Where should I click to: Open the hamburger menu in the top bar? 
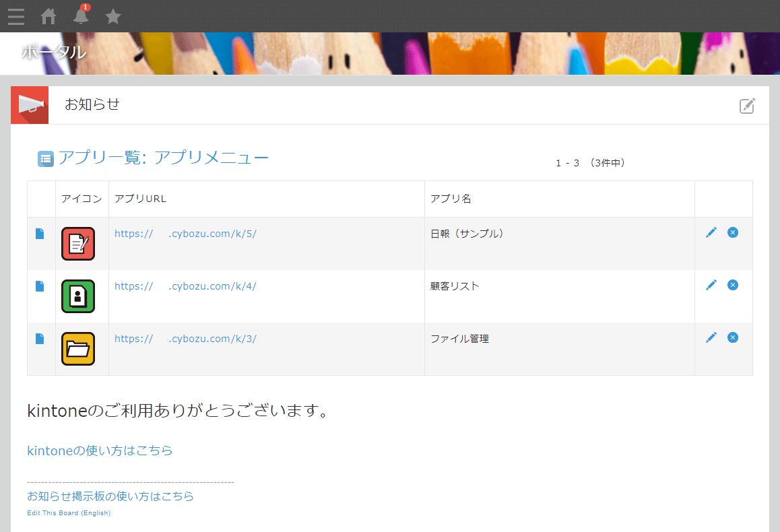pyautogui.click(x=15, y=16)
